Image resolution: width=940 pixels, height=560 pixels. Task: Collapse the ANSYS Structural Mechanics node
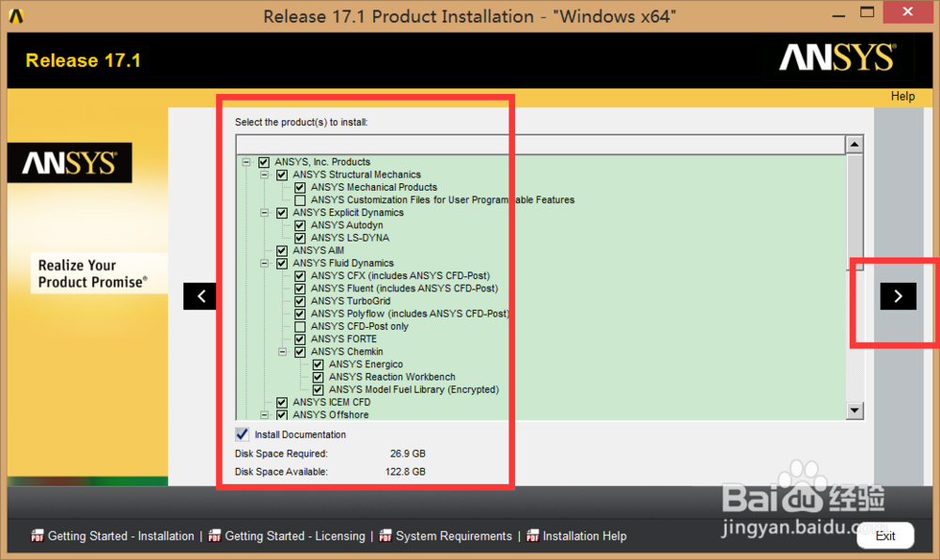264,175
